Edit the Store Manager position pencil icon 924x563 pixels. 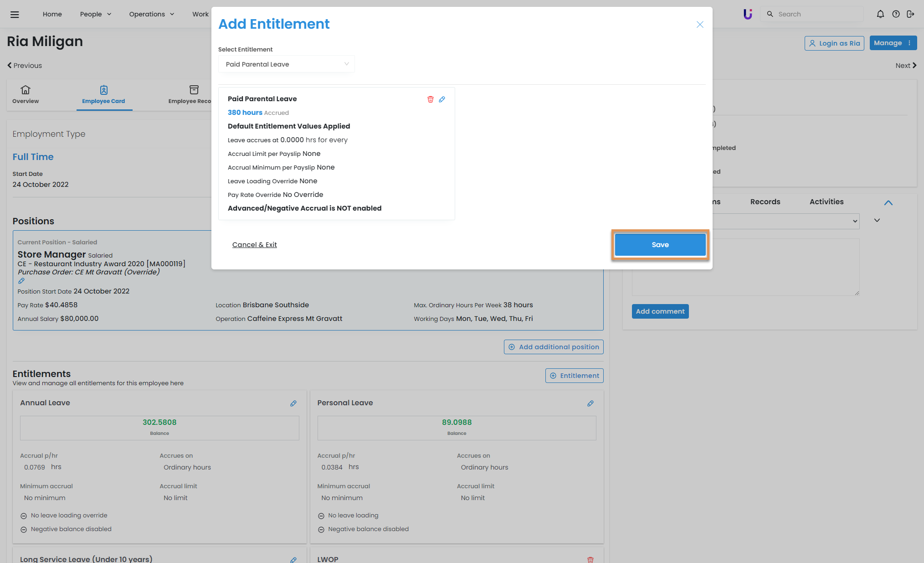tap(21, 281)
